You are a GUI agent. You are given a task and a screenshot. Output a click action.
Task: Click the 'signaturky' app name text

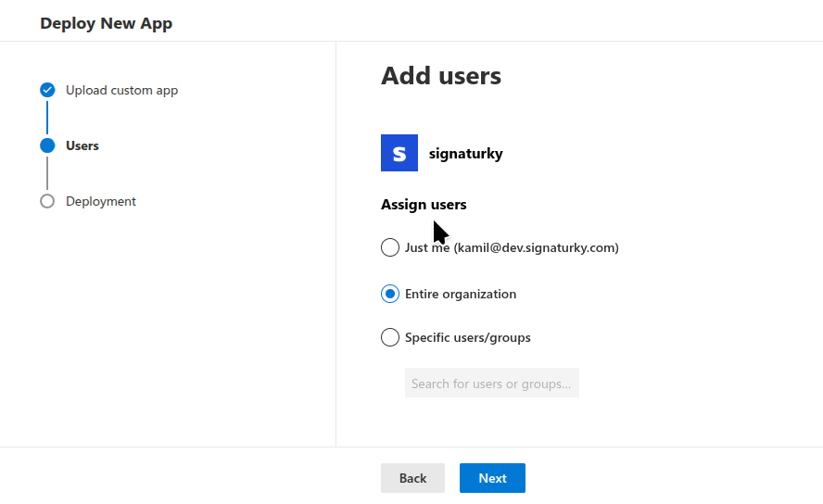point(465,154)
